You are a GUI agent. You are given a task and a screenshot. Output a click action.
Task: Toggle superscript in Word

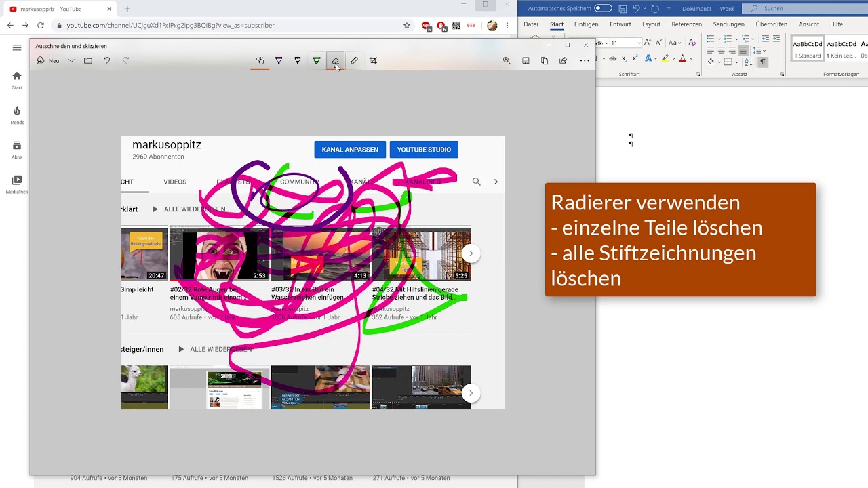click(635, 59)
